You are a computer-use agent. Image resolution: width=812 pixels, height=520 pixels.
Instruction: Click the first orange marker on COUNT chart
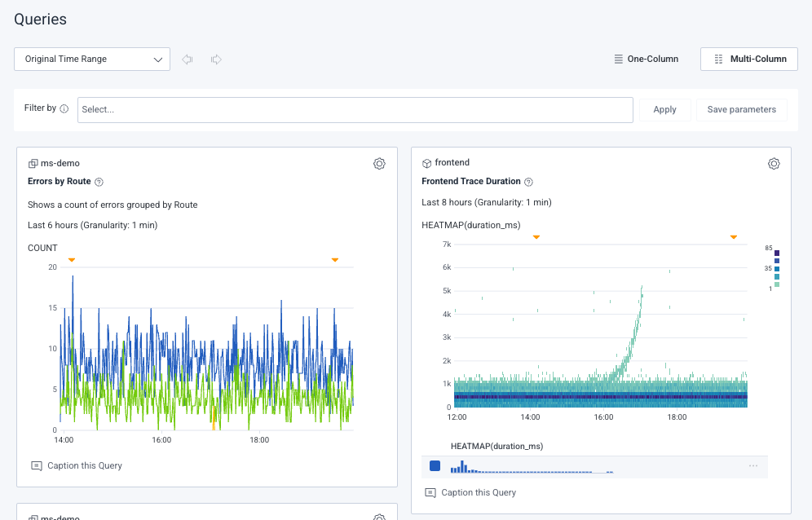(x=72, y=260)
